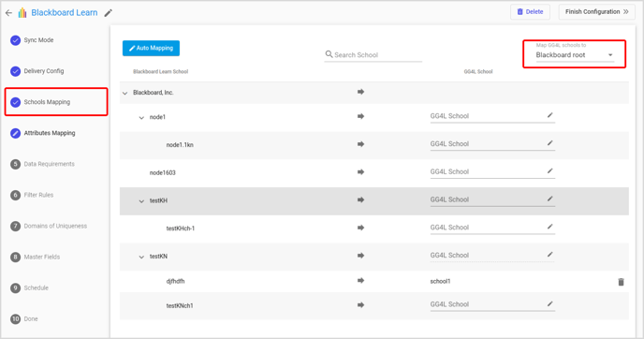Click GG4L School field in node1.1kn row

[x=492, y=144]
